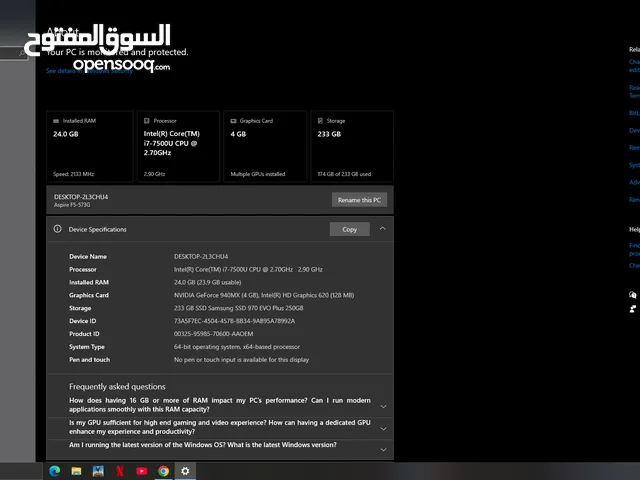The width and height of the screenshot is (640, 480).
Task: Expand the GPU high end gaming question
Action: pos(383,429)
